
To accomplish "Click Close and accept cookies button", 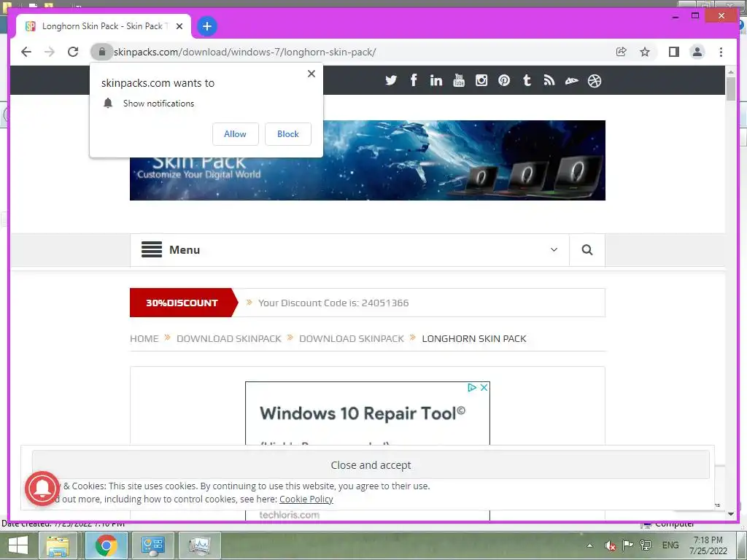I will pyautogui.click(x=371, y=464).
